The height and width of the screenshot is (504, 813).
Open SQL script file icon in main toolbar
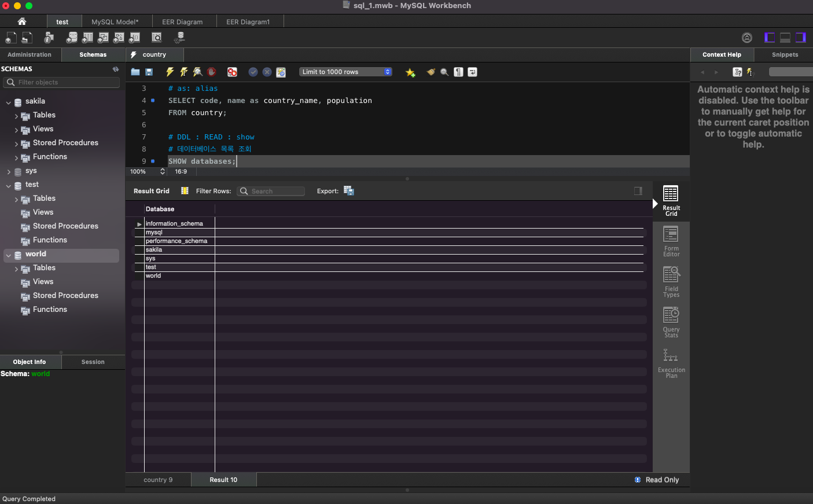tap(27, 38)
